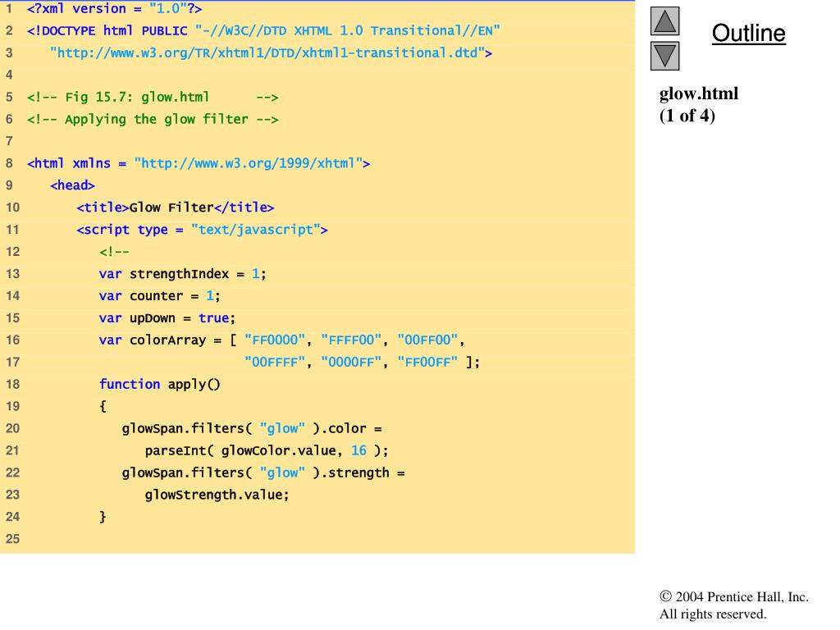Click the var counter declaration
This screenshot has width=840, height=630.
point(160,295)
